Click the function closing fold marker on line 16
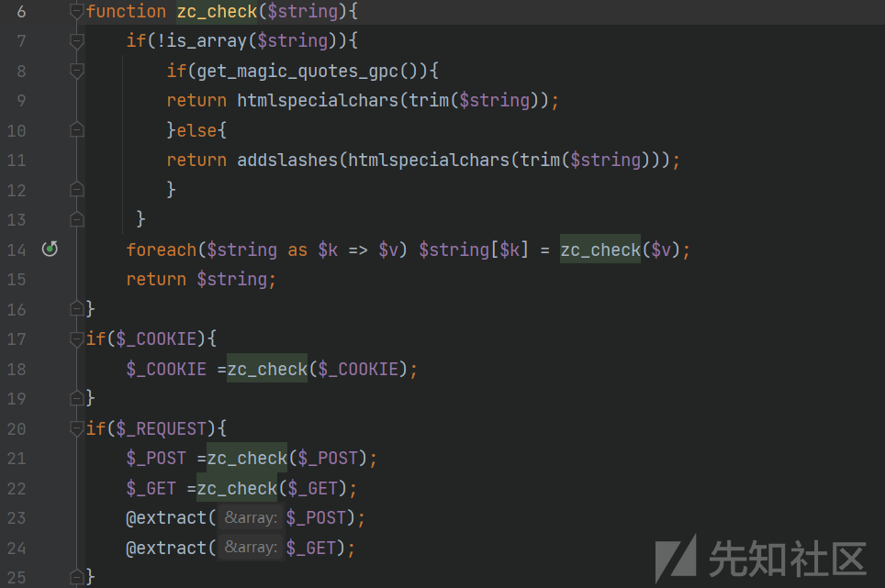885x588 pixels. (x=77, y=309)
